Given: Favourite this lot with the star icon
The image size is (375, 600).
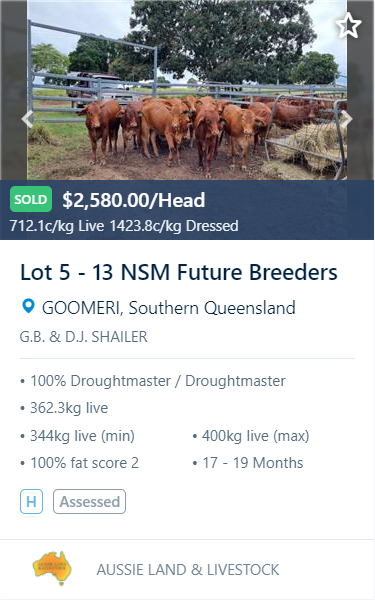Looking at the screenshot, I should click(x=348, y=26).
